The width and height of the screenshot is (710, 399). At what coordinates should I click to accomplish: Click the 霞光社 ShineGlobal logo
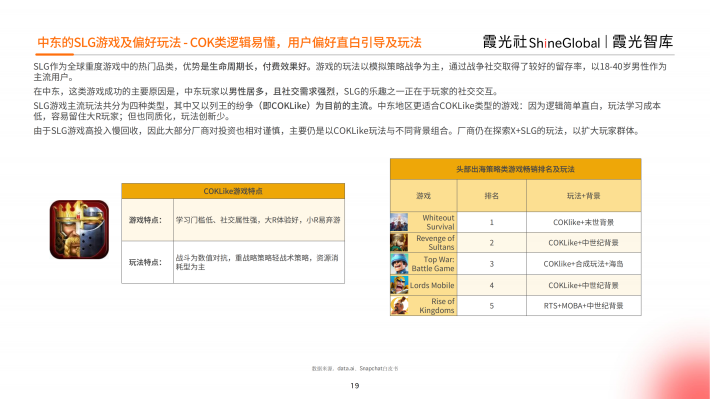tap(541, 42)
